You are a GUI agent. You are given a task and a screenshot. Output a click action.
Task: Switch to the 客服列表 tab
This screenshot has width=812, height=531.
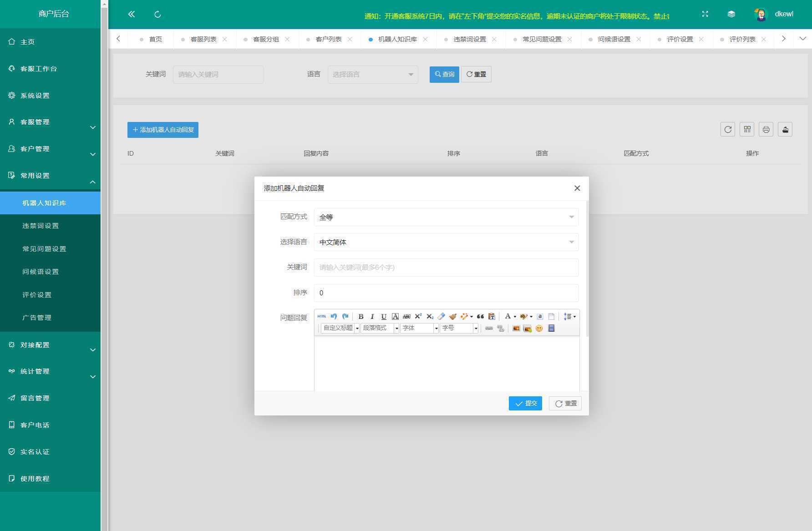pos(203,39)
